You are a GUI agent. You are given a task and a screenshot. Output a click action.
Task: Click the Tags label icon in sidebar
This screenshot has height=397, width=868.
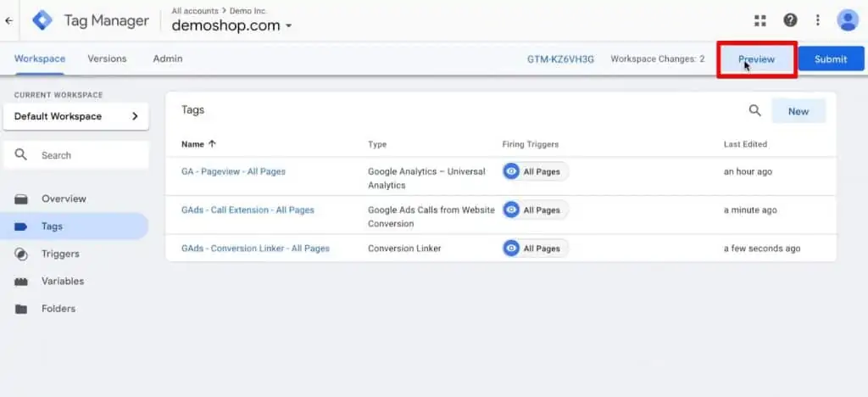point(21,226)
